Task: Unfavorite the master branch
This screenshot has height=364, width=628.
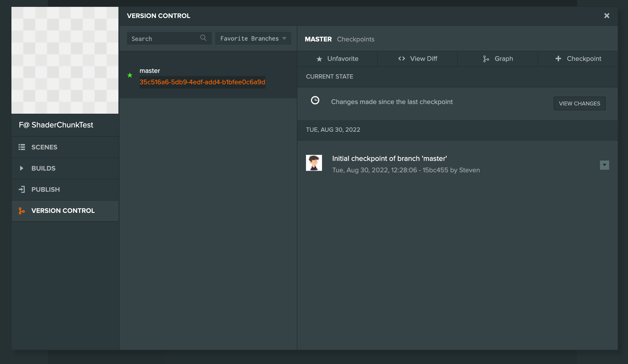Action: (338, 59)
